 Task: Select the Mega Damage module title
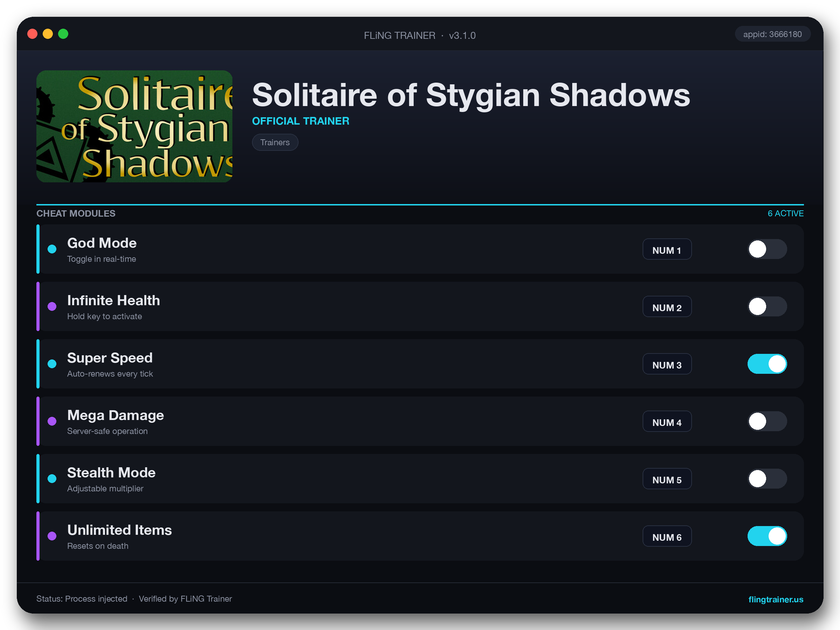tap(115, 415)
